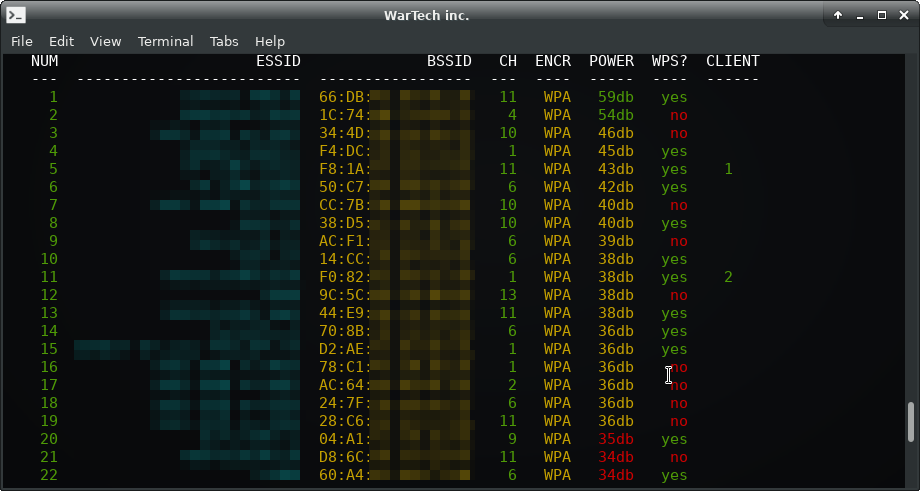Open the Tabs menu
The width and height of the screenshot is (920, 491).
[x=224, y=41]
